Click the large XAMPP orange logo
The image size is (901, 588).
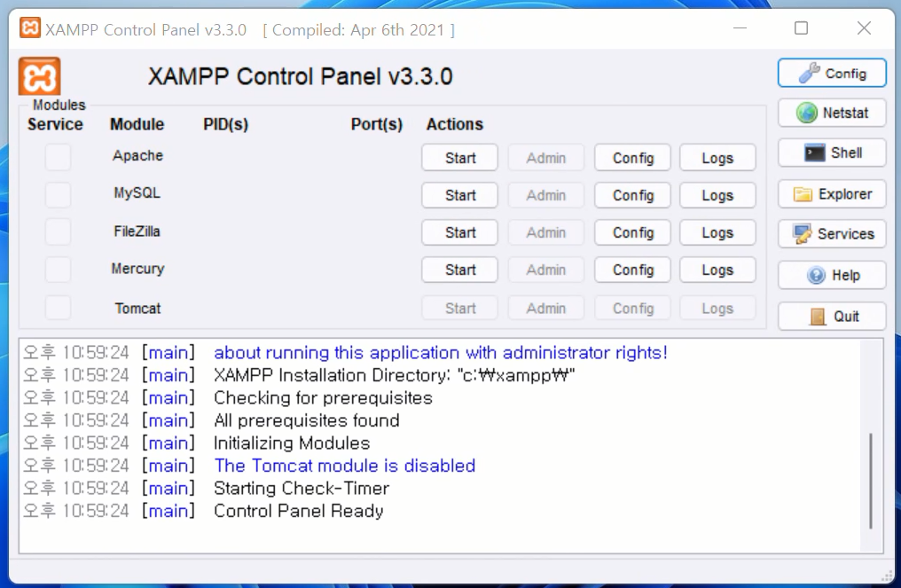tap(39, 76)
